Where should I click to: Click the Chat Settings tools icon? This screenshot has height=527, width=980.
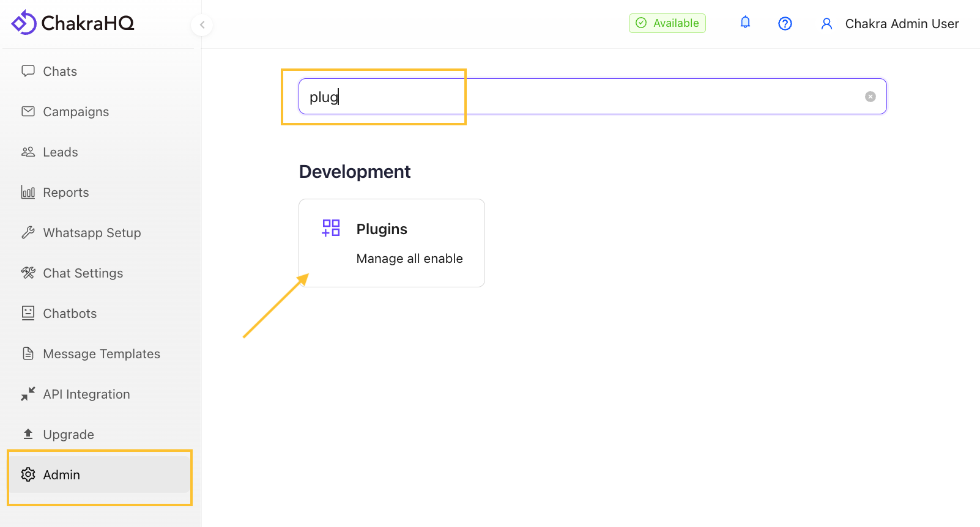pos(28,273)
